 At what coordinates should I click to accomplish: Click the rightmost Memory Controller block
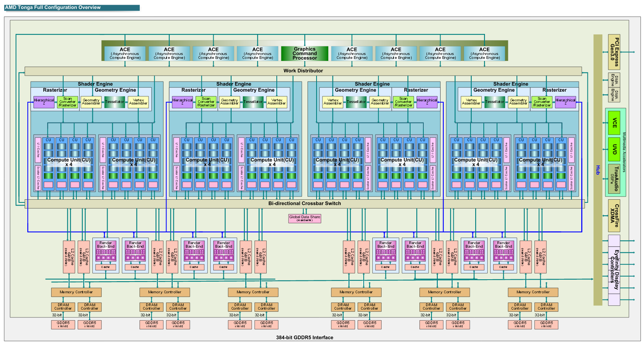533,292
